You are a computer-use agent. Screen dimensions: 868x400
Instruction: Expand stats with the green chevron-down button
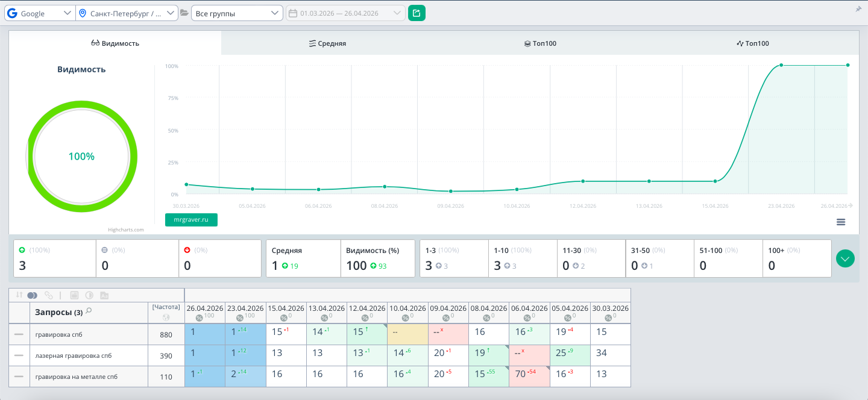pyautogui.click(x=846, y=259)
